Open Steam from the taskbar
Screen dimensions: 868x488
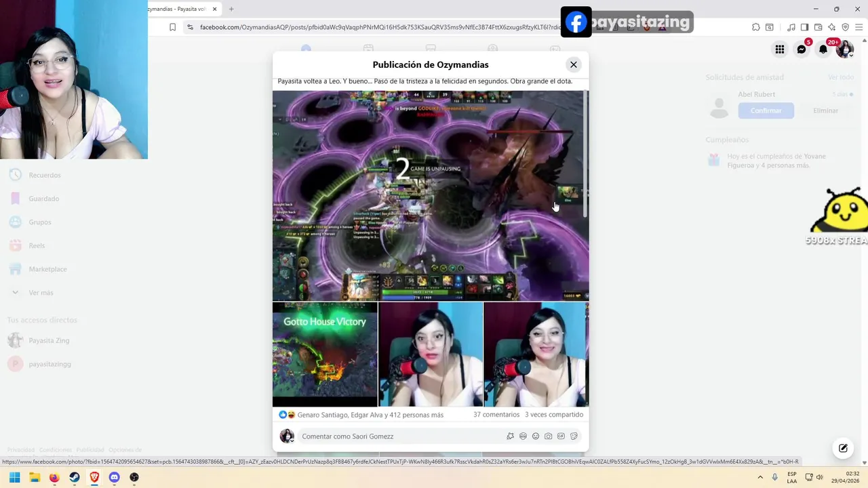point(75,477)
